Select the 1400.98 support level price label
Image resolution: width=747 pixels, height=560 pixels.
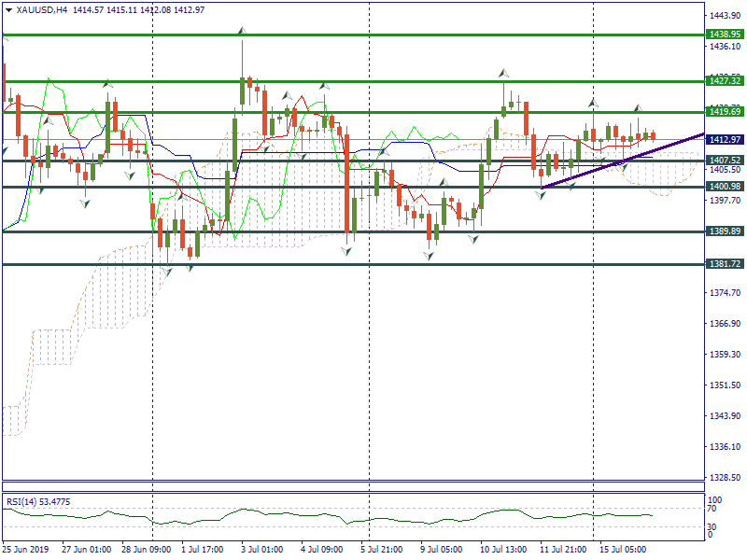(725, 187)
